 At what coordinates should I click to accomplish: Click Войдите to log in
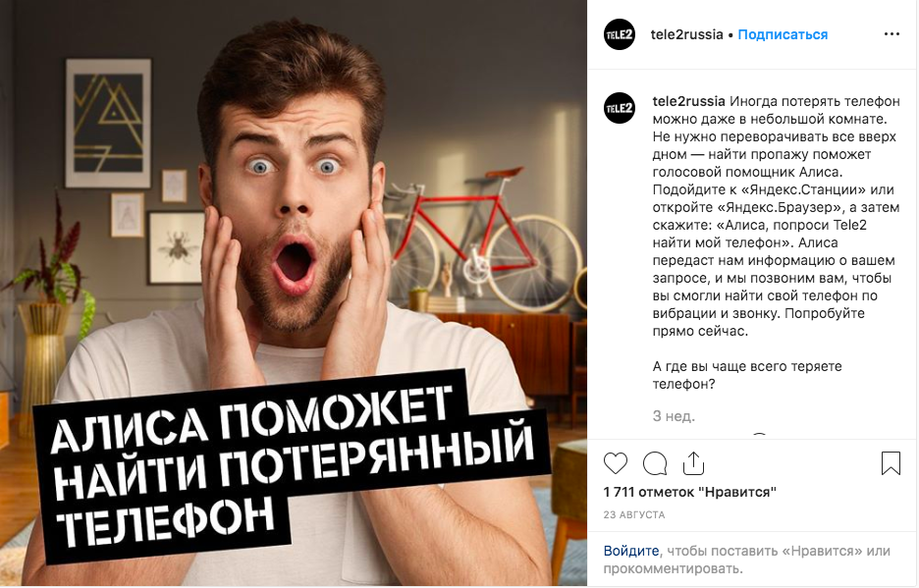coord(631,551)
